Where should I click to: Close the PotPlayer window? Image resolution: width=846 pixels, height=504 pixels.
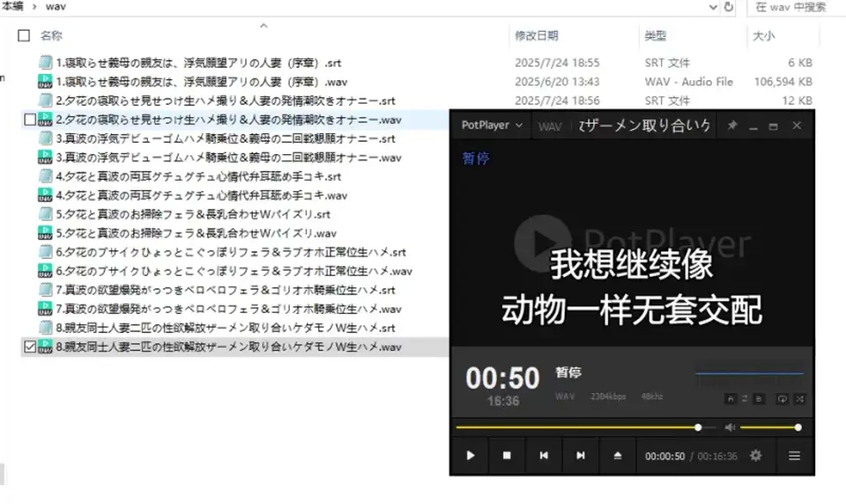pyautogui.click(x=797, y=125)
